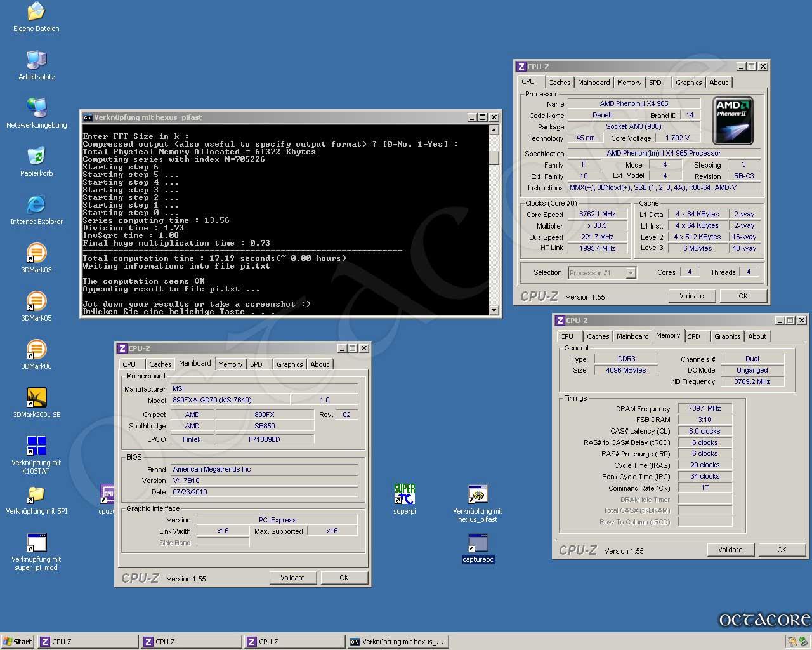Click the memory Size 4096 MBytes value
This screenshot has height=650, width=812.
[x=626, y=371]
